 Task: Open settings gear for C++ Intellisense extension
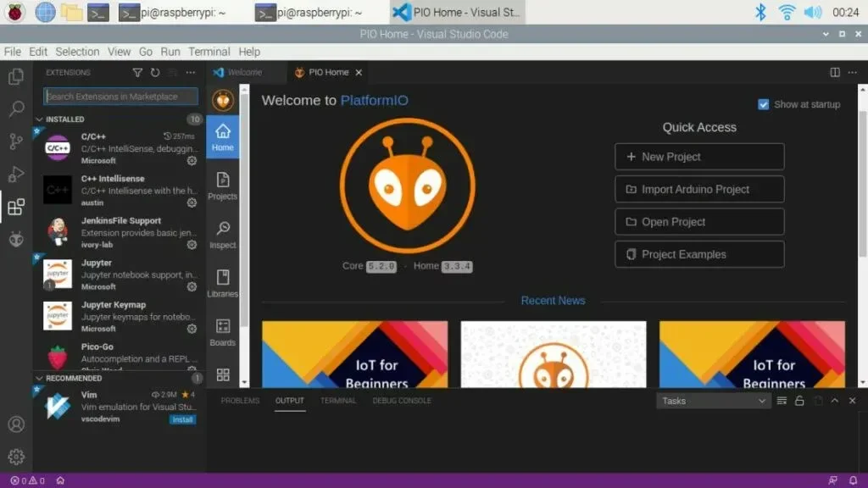(x=192, y=202)
